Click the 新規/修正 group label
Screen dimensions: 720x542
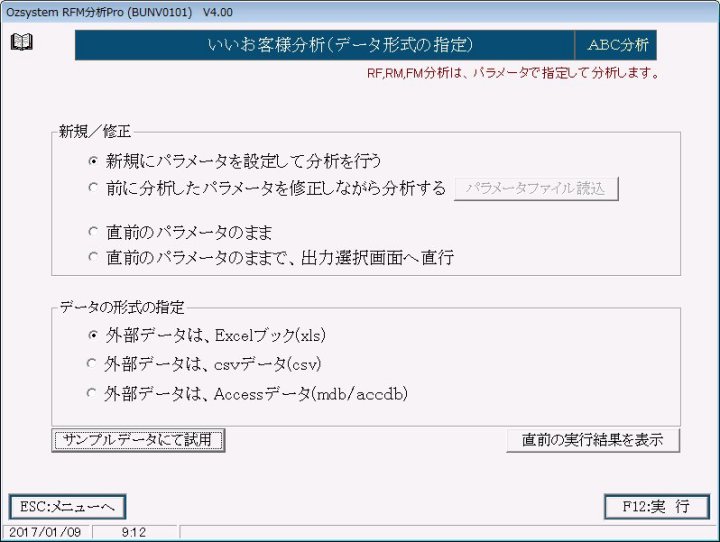(95, 131)
